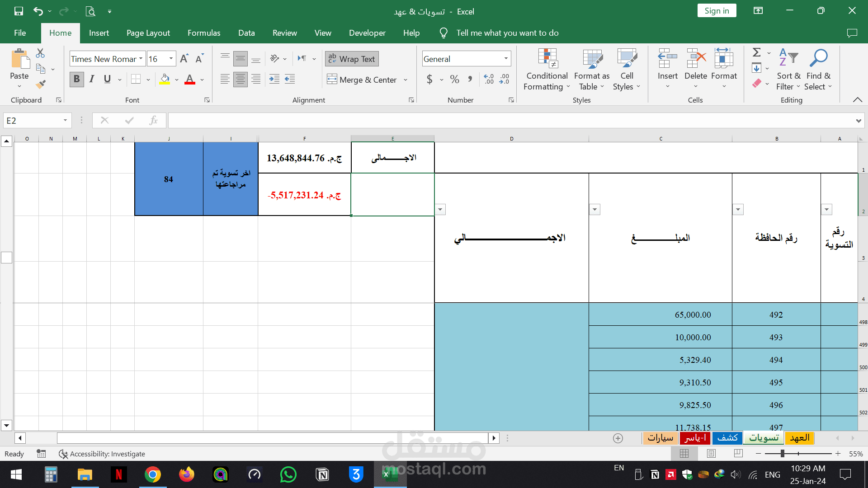Switch to Page Break Preview view
868x488 pixels.
pyautogui.click(x=738, y=453)
